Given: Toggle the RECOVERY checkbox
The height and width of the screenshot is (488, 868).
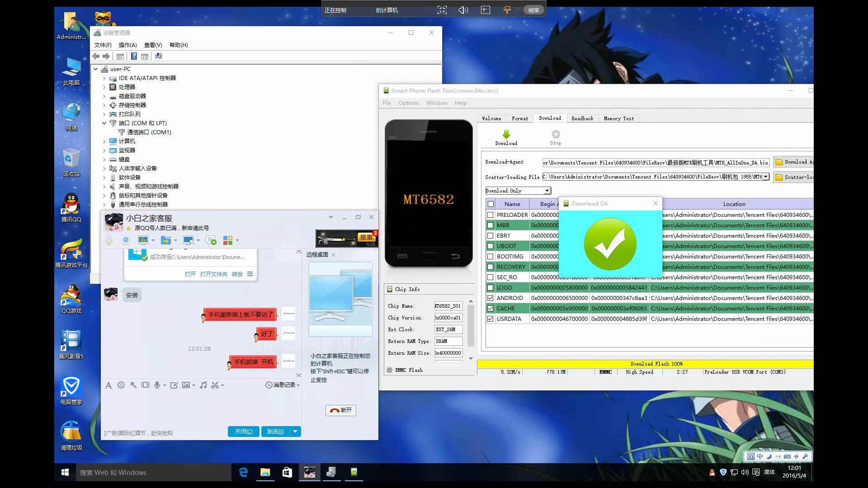Looking at the screenshot, I should 490,267.
